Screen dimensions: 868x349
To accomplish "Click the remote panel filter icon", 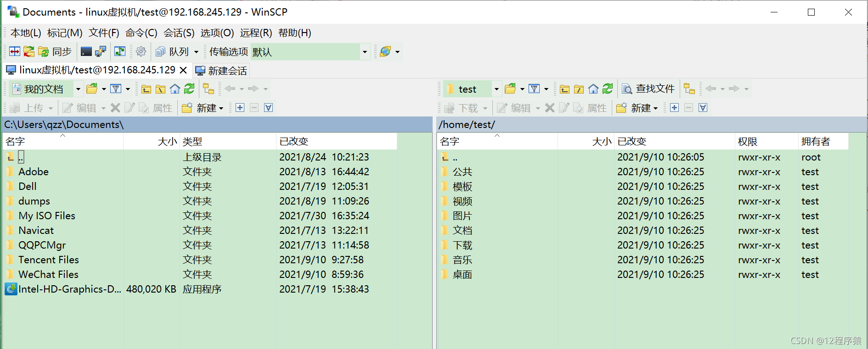I will (534, 89).
